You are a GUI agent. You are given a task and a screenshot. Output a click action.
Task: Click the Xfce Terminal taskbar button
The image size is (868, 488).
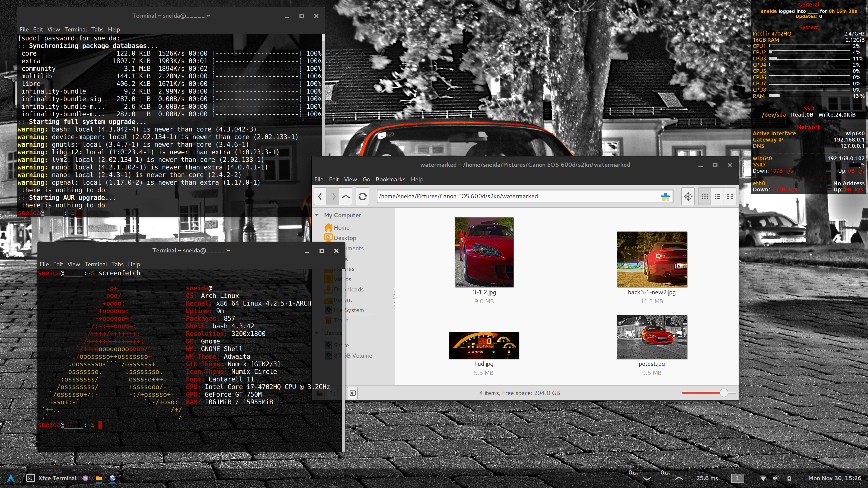point(52,478)
